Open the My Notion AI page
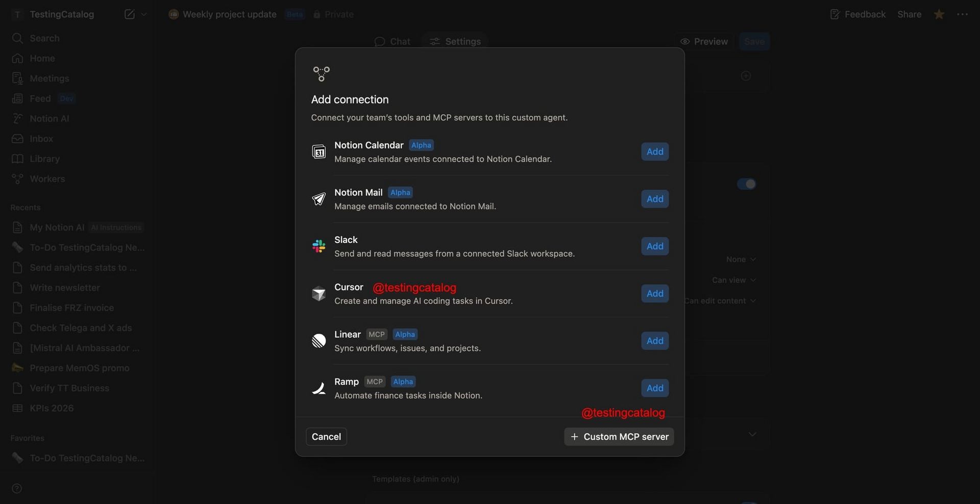The height and width of the screenshot is (504, 980). coord(77,228)
